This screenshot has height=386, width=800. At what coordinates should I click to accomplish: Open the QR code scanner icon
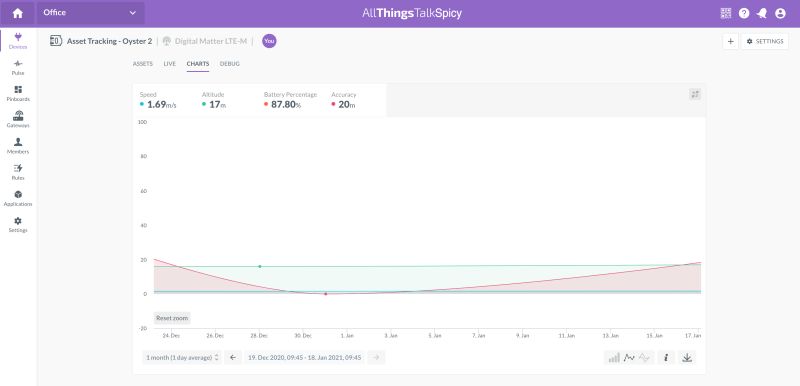pos(726,13)
